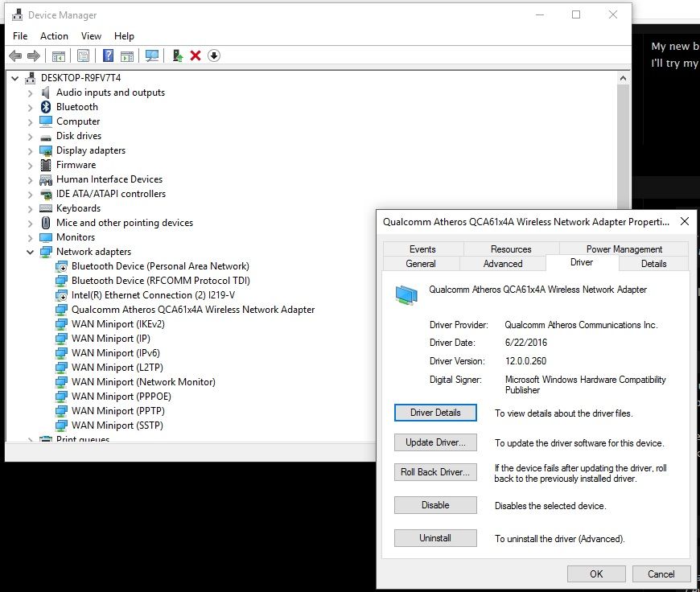700x592 pixels.
Task: Click OK in the adapter properties dialog
Action: 596,573
